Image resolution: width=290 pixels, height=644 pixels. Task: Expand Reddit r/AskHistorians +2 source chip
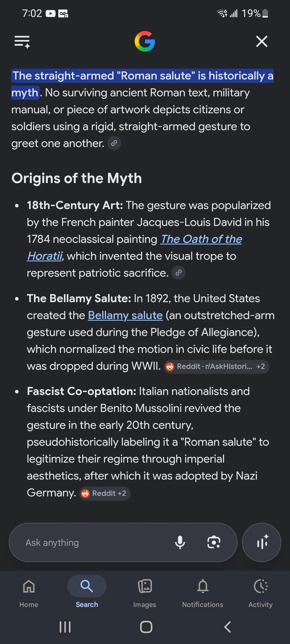pyautogui.click(x=216, y=367)
